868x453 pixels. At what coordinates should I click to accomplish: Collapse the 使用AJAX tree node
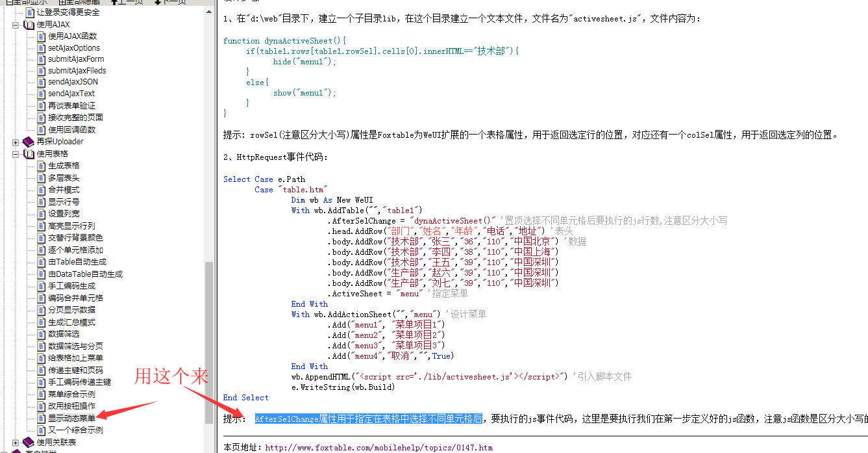(16, 25)
